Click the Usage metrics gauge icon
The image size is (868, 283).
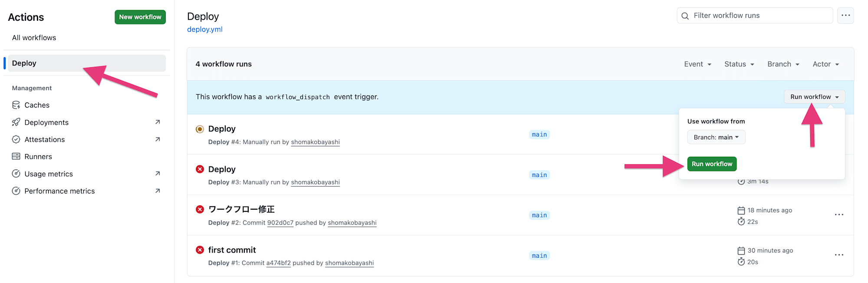click(16, 174)
